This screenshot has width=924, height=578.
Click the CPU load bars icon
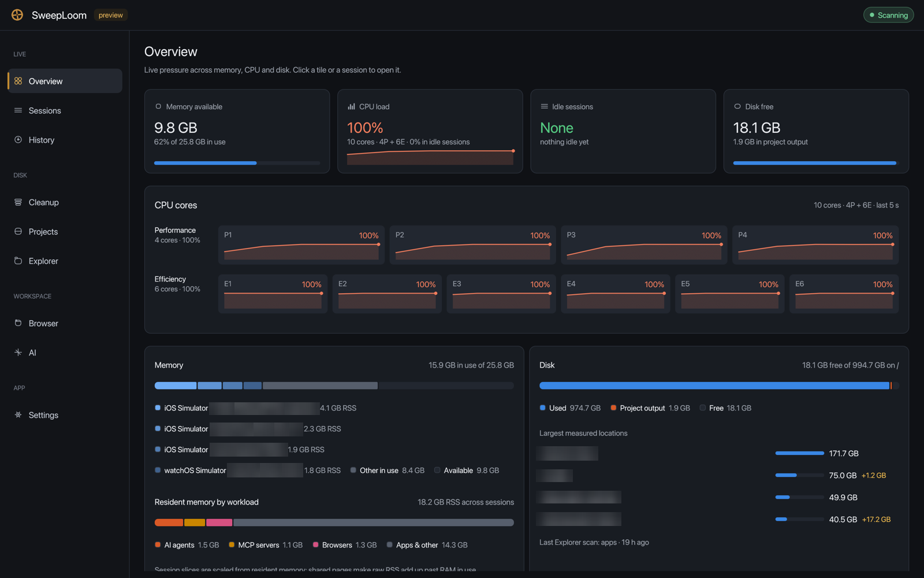(x=351, y=106)
